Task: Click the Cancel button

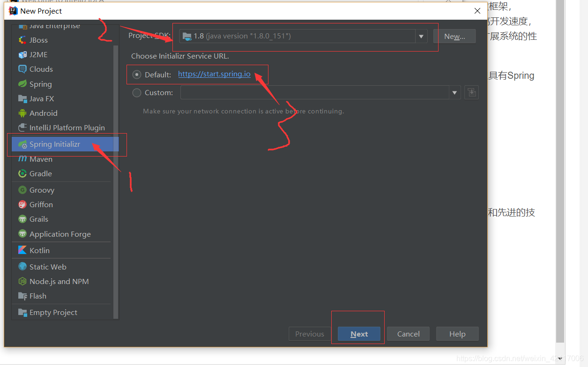Action: (408, 334)
